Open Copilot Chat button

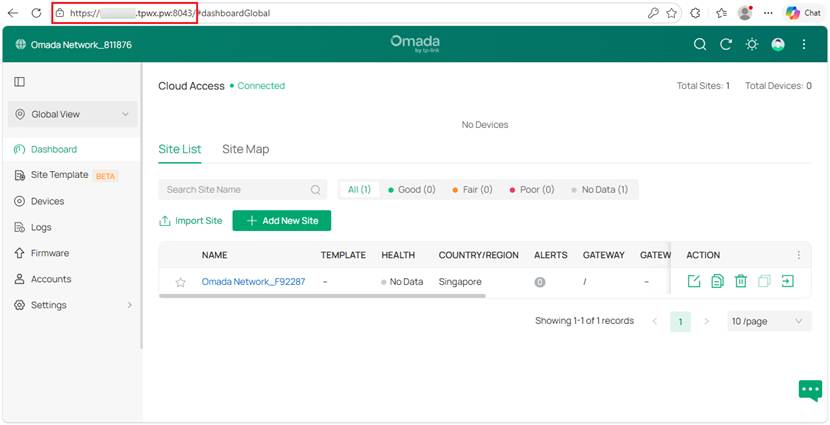tap(804, 13)
